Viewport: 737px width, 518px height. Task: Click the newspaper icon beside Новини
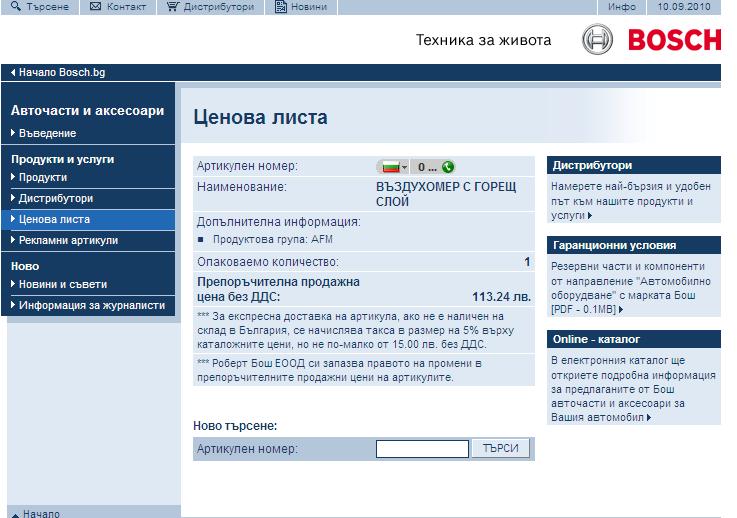point(281,7)
